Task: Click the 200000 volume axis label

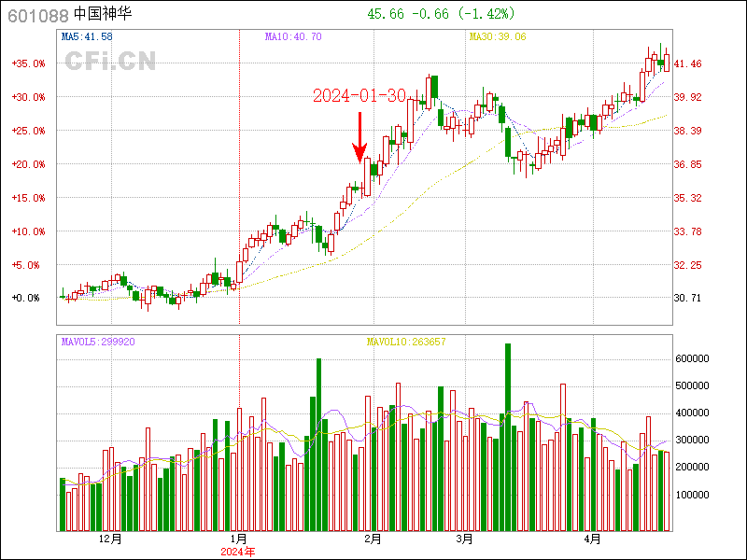Action: click(692, 468)
